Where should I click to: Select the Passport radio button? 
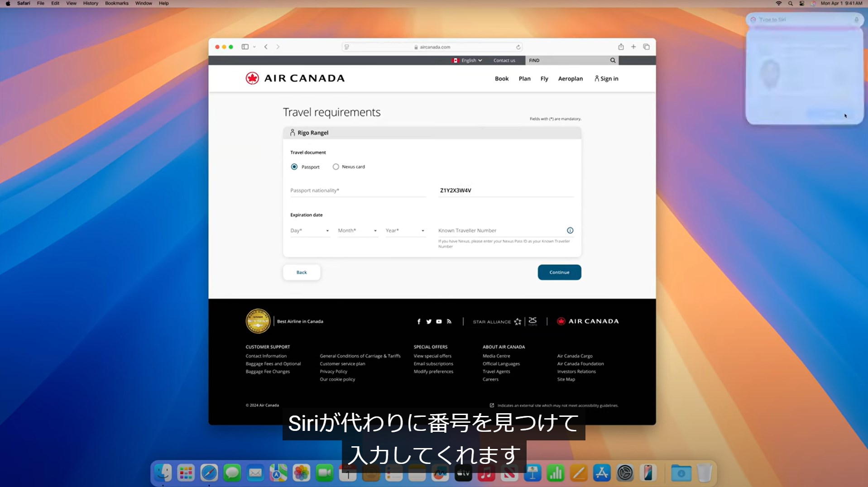294,167
